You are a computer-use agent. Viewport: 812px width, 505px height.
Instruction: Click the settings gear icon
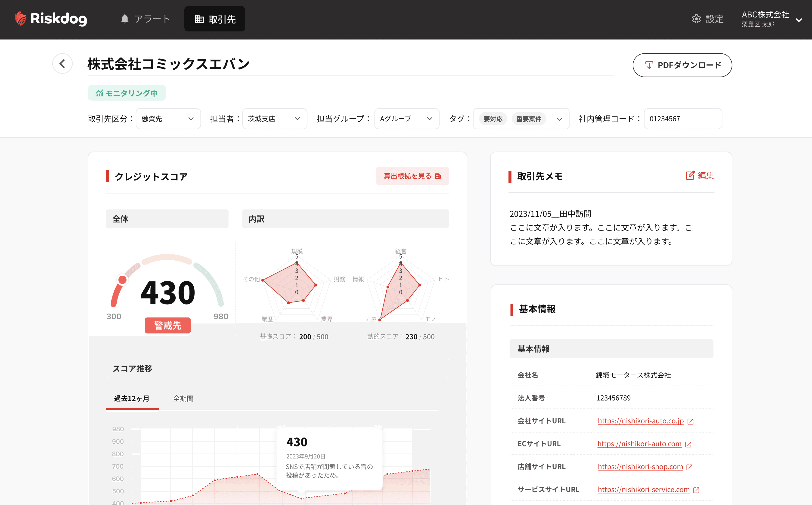point(696,19)
